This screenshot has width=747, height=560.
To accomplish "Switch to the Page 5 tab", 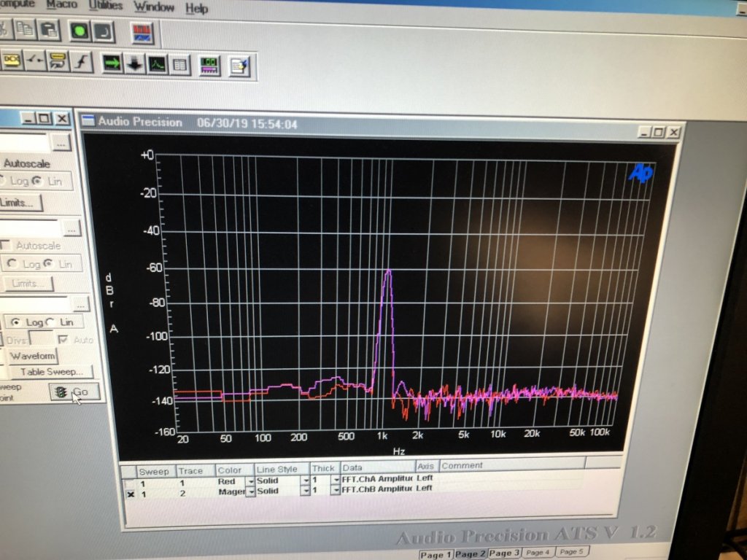I will click(x=572, y=551).
